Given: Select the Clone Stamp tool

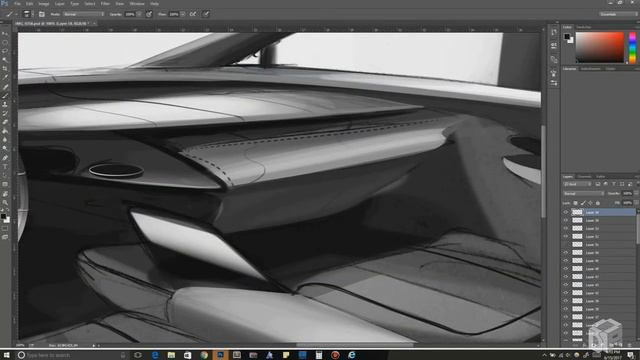Looking at the screenshot, I should (x=5, y=104).
